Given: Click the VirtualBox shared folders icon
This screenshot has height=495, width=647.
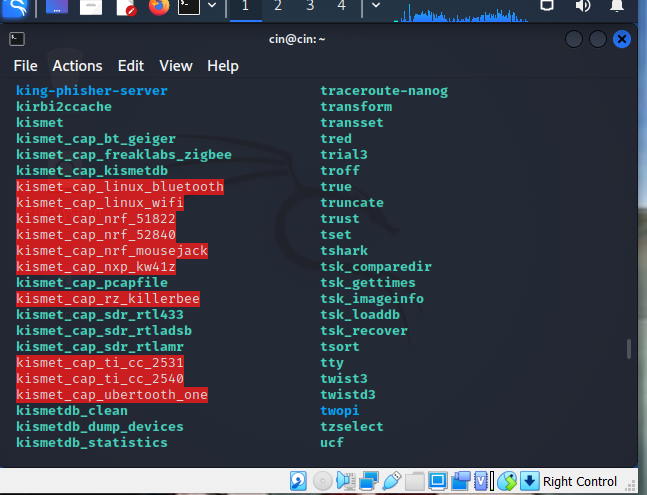Looking at the screenshot, I should coord(415,481).
